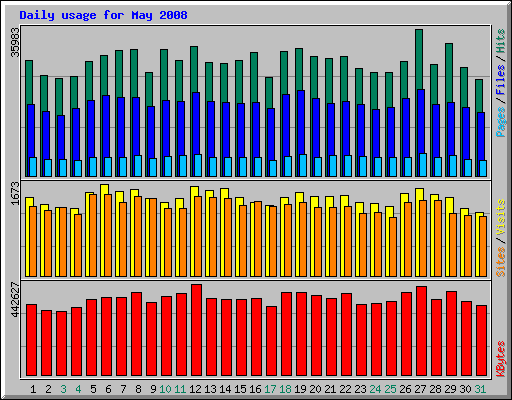Screen dimensions: 512x400
Task: Select day label 12 on the x-axis
Action: (195, 389)
